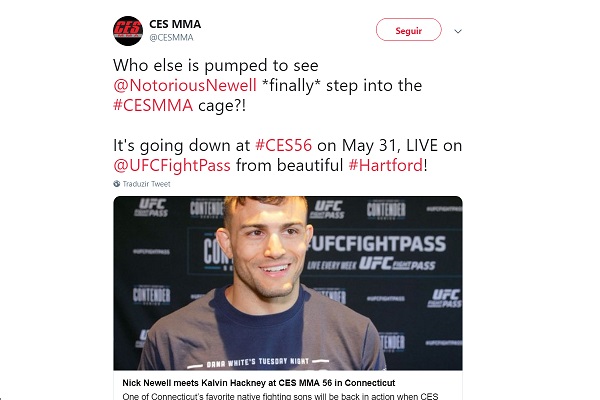Click the globe icon beside Traduzir Tweet

pyautogui.click(x=116, y=184)
